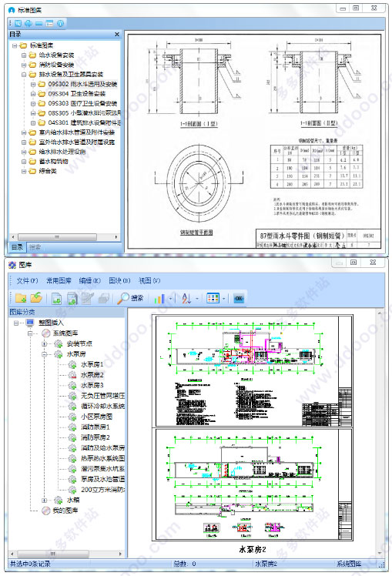Click the A-Z sort icon in 图库 toolbar

click(186, 298)
